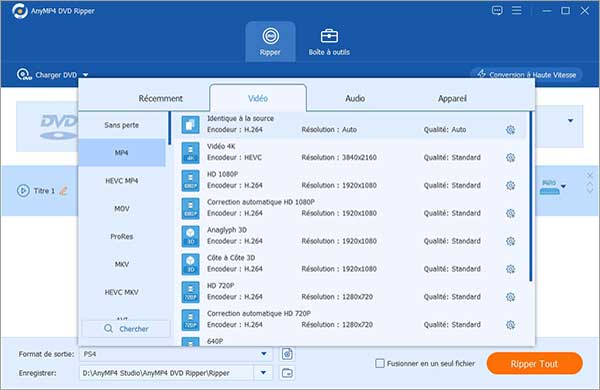Select the Vidéo tab
The width and height of the screenshot is (600, 390).
click(x=258, y=98)
